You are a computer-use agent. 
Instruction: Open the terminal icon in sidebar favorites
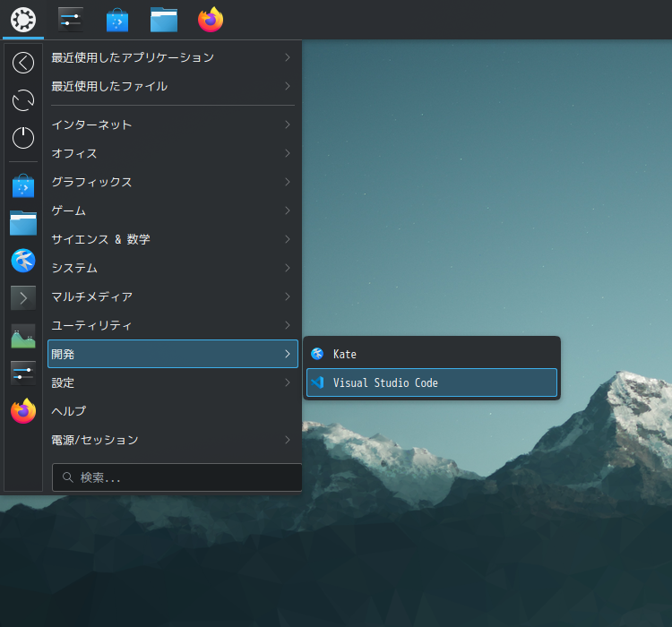[23, 298]
